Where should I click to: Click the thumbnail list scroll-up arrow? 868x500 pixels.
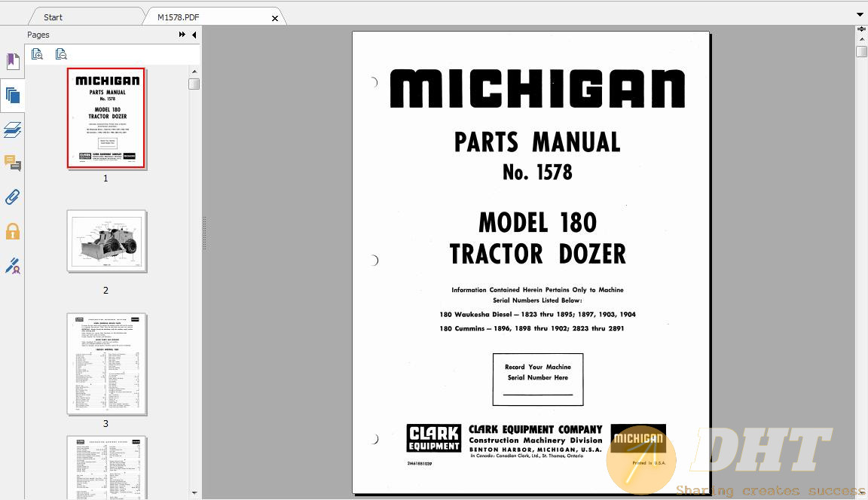(x=194, y=72)
